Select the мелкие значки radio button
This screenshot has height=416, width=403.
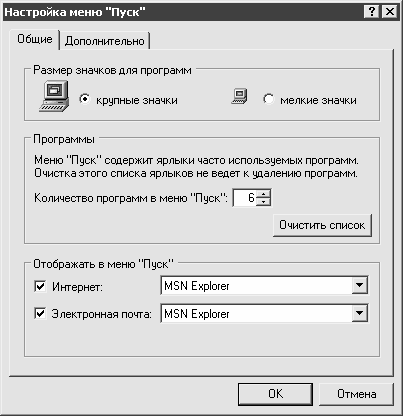(x=268, y=99)
